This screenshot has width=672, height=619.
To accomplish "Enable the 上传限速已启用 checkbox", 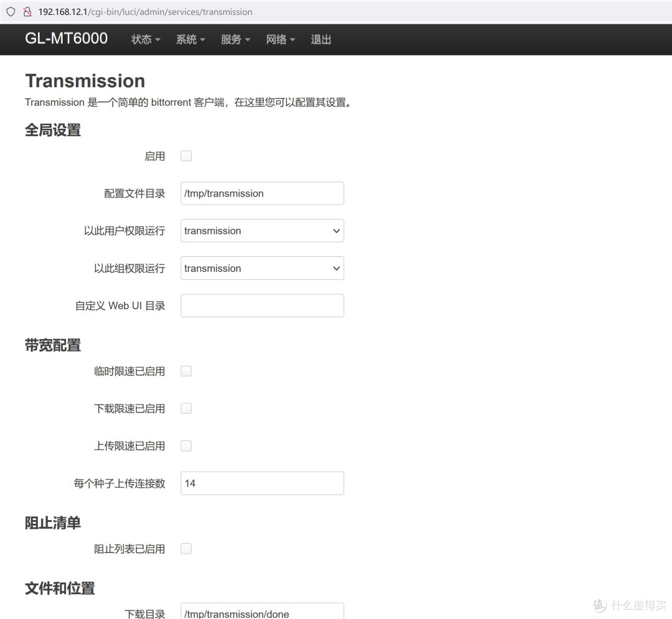I will (x=185, y=445).
